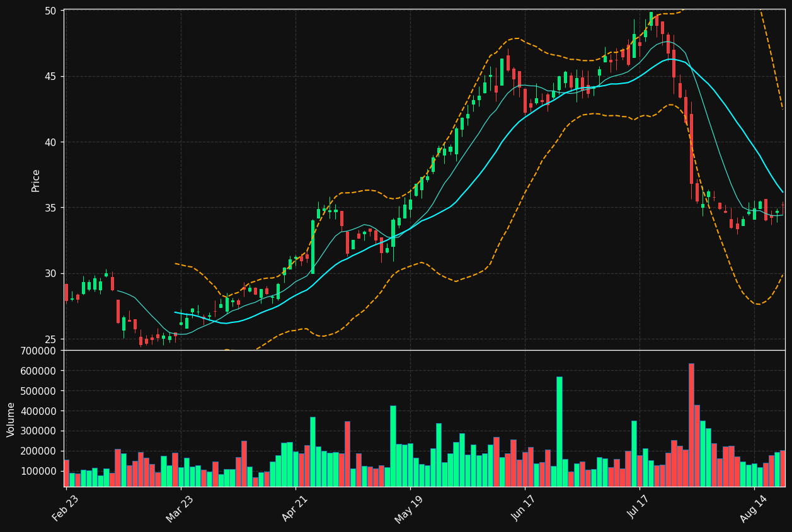Viewport: 792px width, 532px height.
Task: Click the price tick label 25
Action: (50, 339)
